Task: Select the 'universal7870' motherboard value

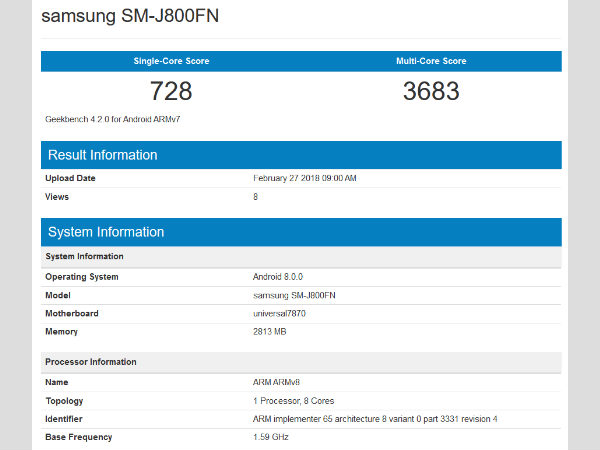Action: click(279, 313)
